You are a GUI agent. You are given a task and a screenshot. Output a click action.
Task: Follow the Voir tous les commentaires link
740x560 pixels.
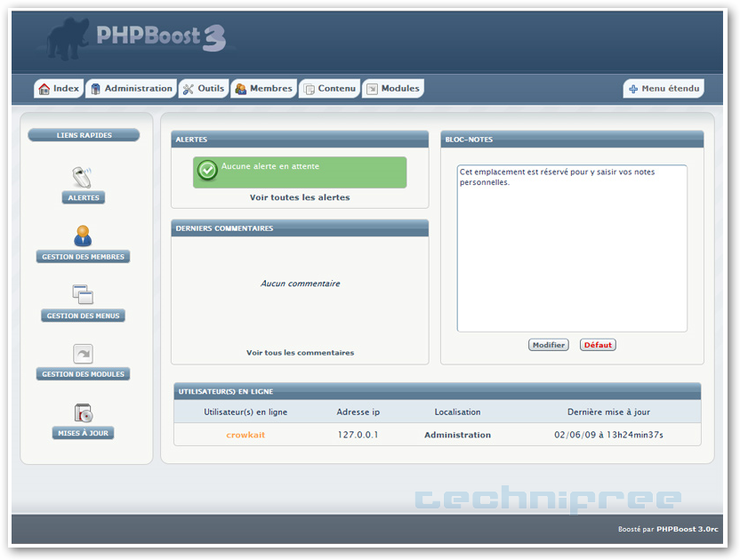[300, 353]
